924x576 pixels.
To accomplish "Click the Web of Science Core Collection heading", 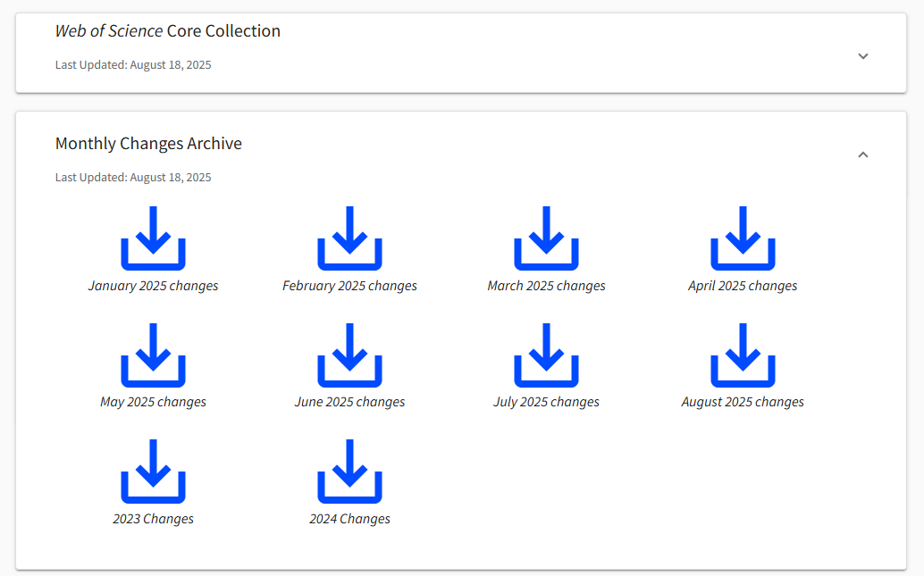I will pyautogui.click(x=168, y=31).
